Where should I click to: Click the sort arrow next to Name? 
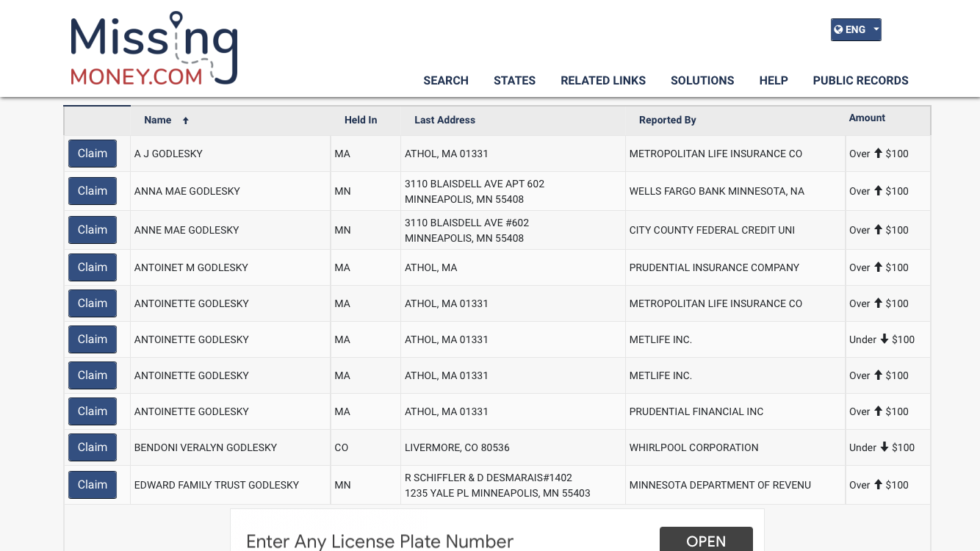[186, 120]
